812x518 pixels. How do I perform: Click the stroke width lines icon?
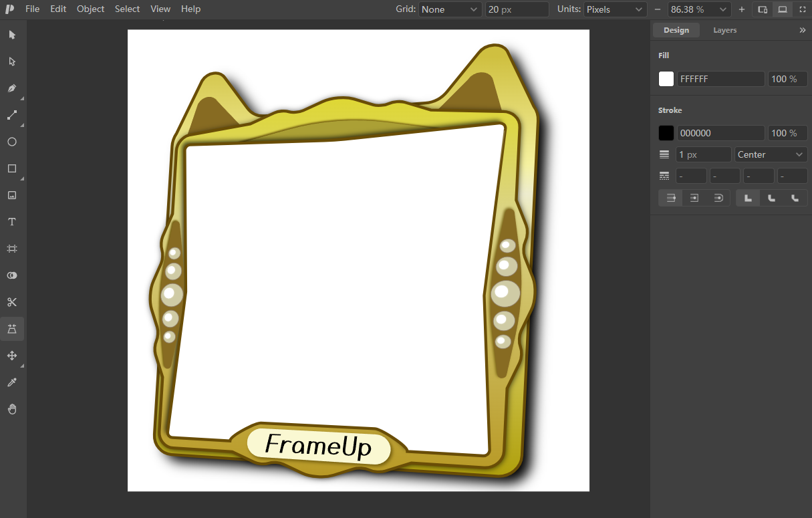pos(664,154)
